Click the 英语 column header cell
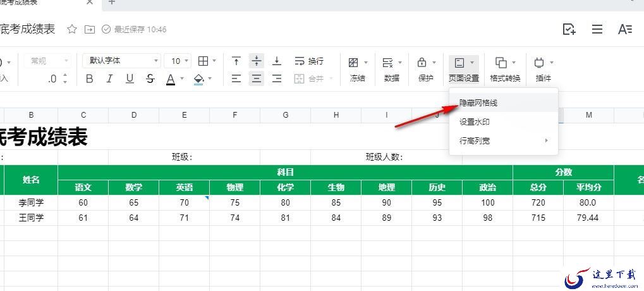Screen dimensions: 644x291 [x=185, y=187]
